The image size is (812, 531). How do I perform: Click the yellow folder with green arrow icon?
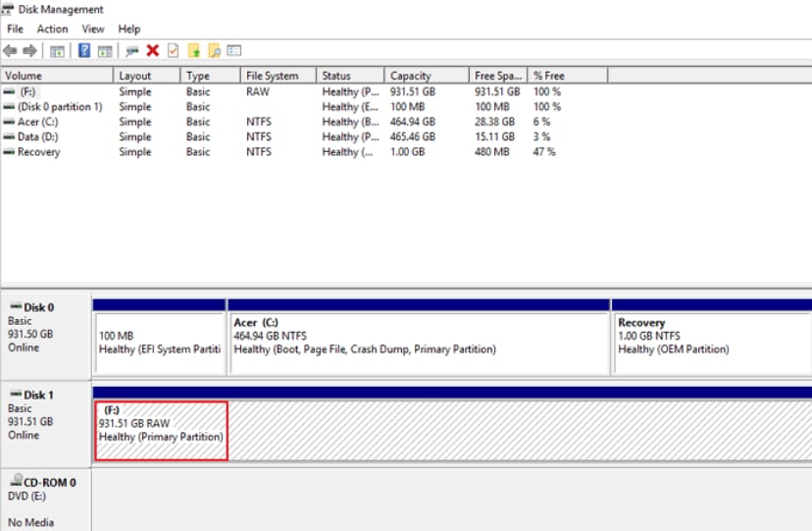coord(193,51)
